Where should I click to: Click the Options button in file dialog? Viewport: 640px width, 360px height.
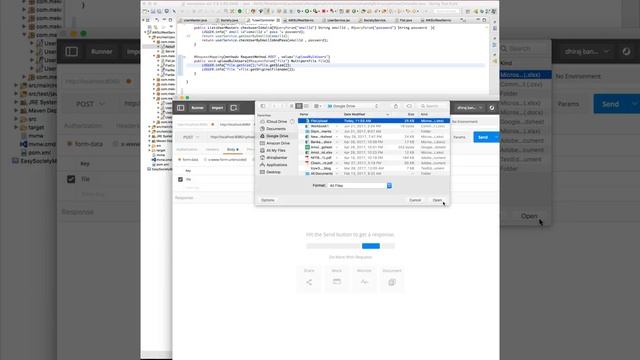268,200
